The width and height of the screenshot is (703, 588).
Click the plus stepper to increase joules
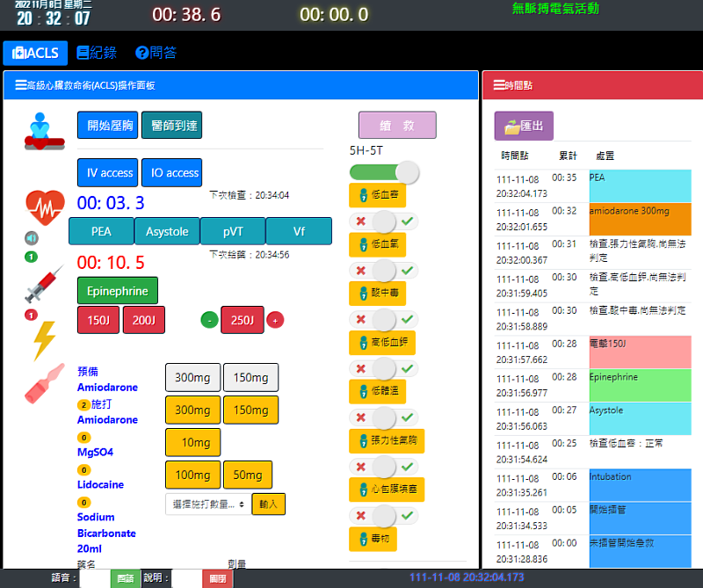pos(278,320)
